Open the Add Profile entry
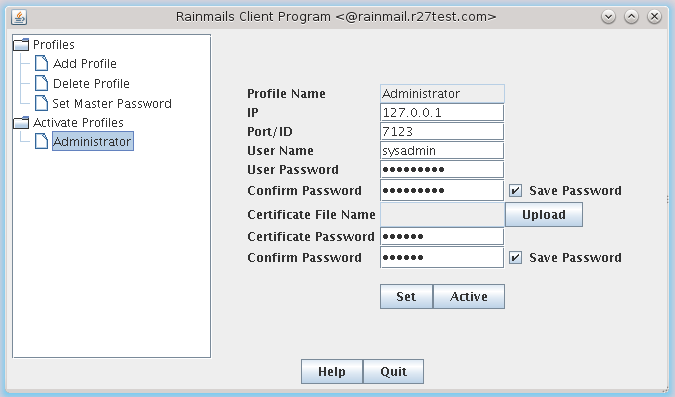Screen dimensions: 675x397 85,64
